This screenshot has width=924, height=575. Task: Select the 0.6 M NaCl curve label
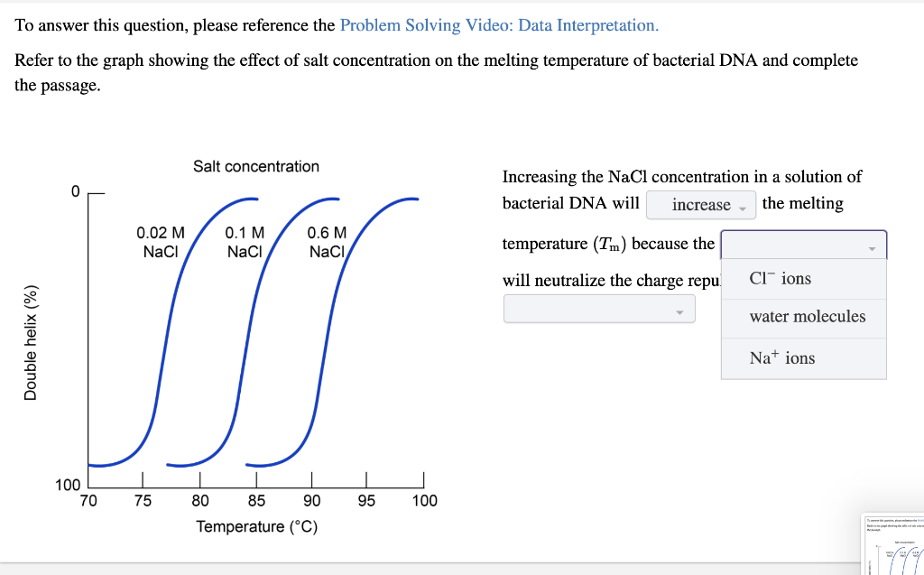(x=327, y=239)
